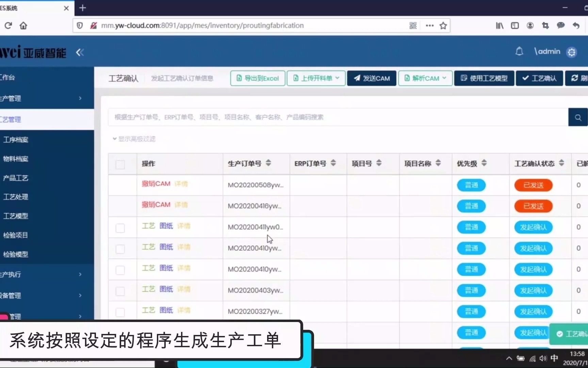This screenshot has height=368, width=588.
Task: Expand 设备管理 sidebar menu
Action: (47, 295)
